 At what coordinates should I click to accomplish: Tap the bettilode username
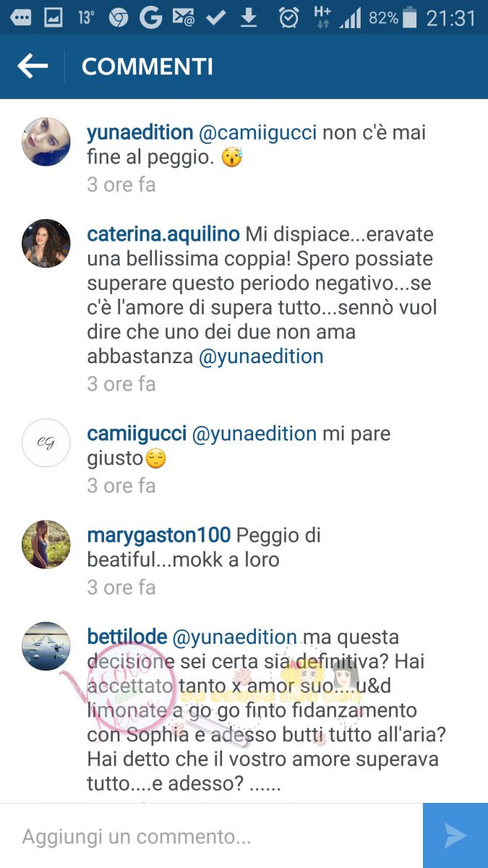point(127,637)
